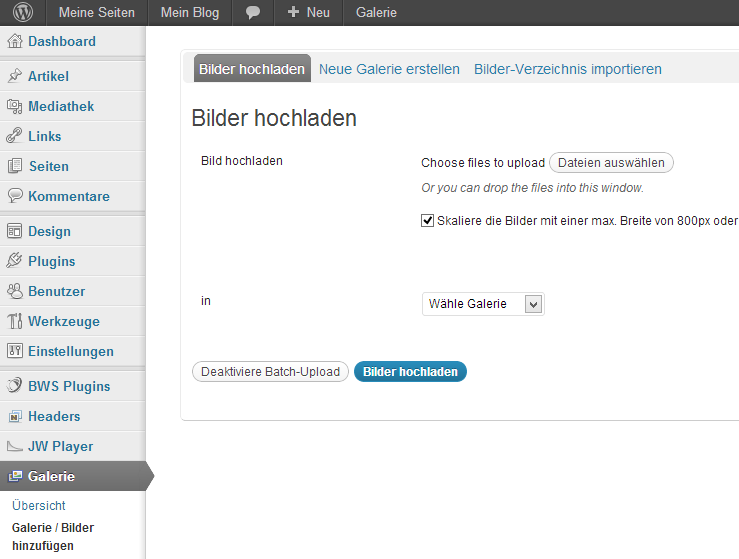The height and width of the screenshot is (559, 739).
Task: Open Galerie / Bilder hinzufügen submenu link
Action: (53, 537)
